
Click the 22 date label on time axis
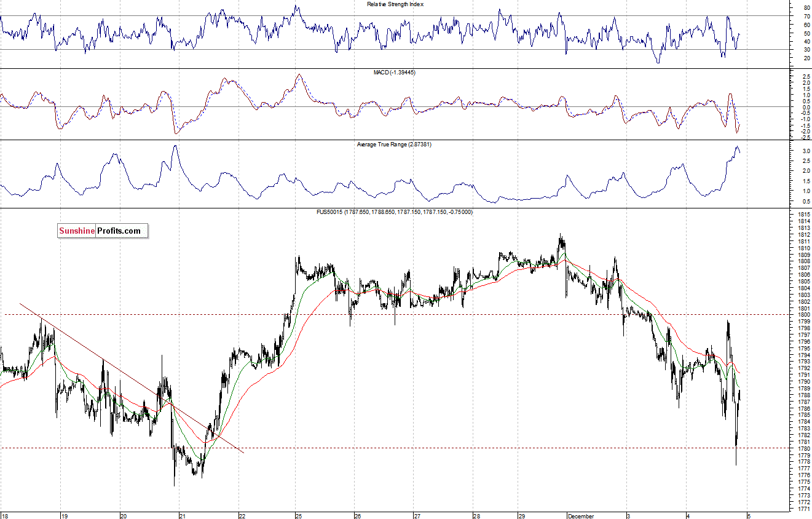pos(242,516)
